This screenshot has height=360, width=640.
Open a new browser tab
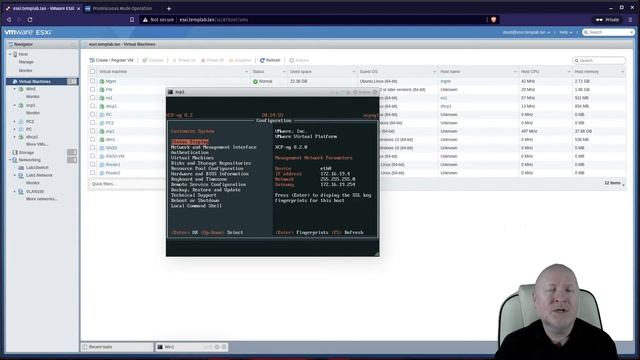pyautogui.click(x=169, y=8)
